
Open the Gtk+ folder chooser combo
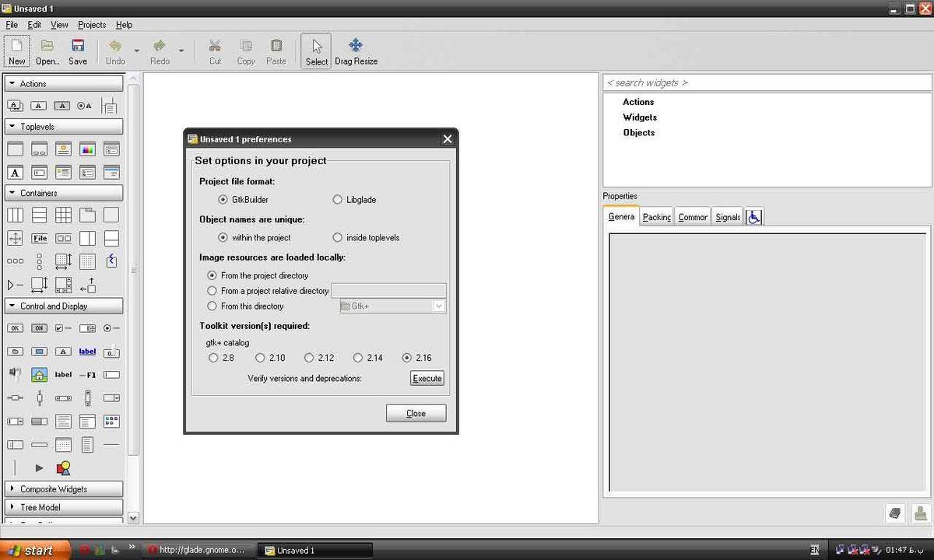click(x=392, y=306)
